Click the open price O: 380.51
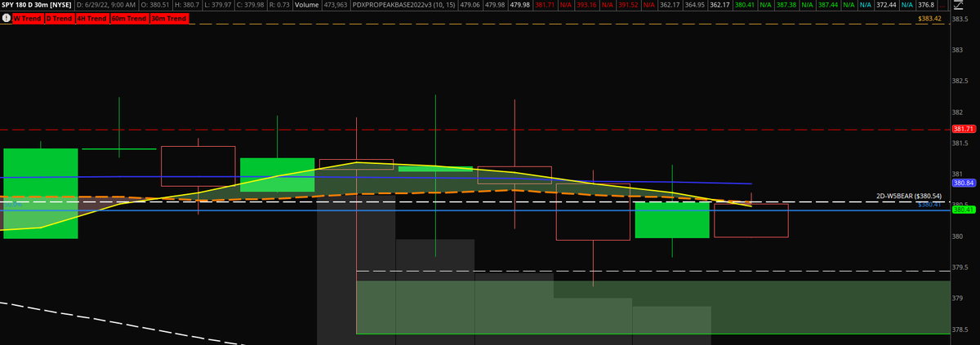 point(155,5)
